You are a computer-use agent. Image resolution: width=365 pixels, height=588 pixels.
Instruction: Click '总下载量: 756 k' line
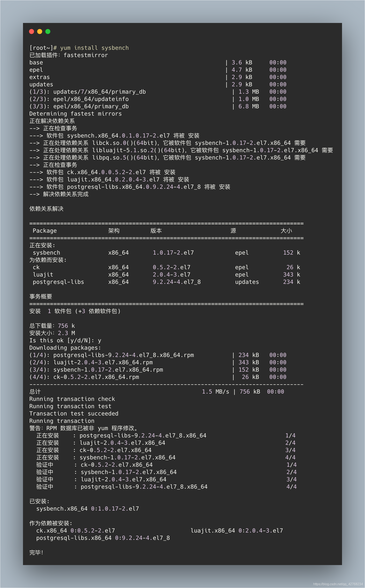52,326
